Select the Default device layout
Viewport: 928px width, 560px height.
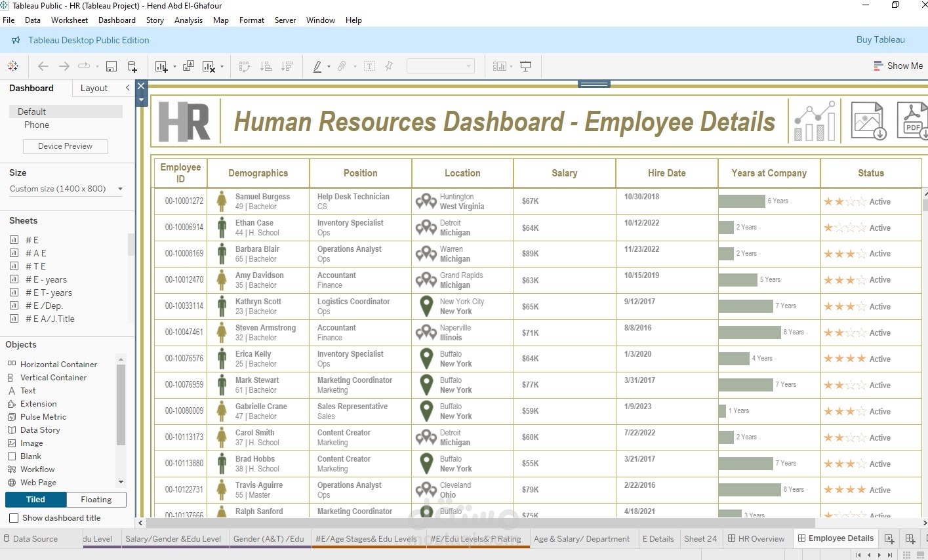[66, 111]
